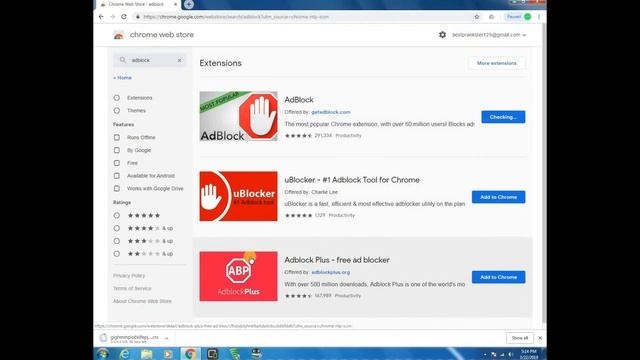Screen dimensions: 640x360
Task: Open the Chrome three-dot menu
Action: 539,17
